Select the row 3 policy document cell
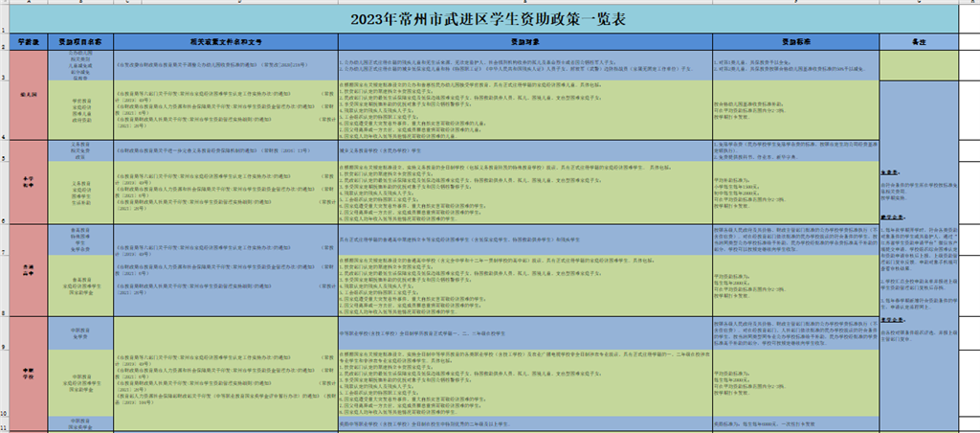This screenshot has width=980, height=433. [x=226, y=66]
